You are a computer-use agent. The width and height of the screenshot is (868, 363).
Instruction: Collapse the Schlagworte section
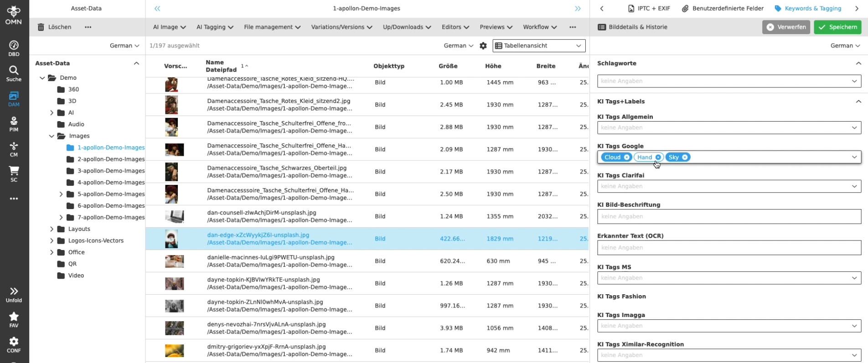858,63
